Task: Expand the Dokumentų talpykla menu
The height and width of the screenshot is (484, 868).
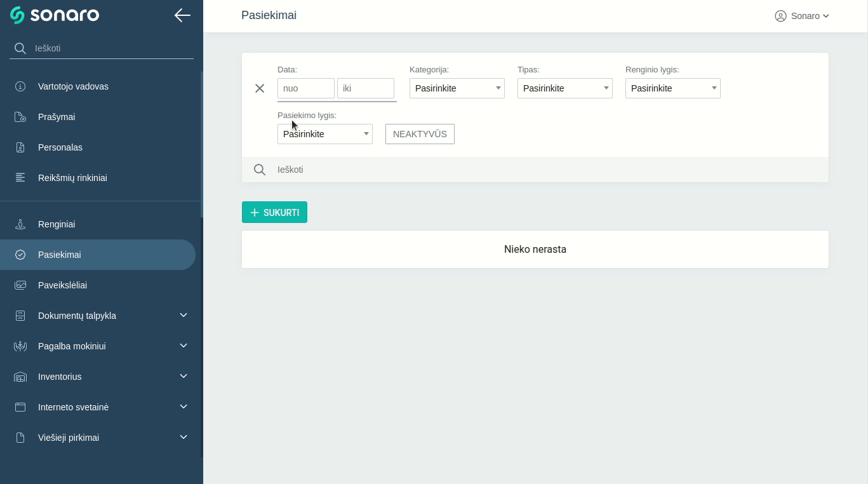Action: click(x=184, y=316)
